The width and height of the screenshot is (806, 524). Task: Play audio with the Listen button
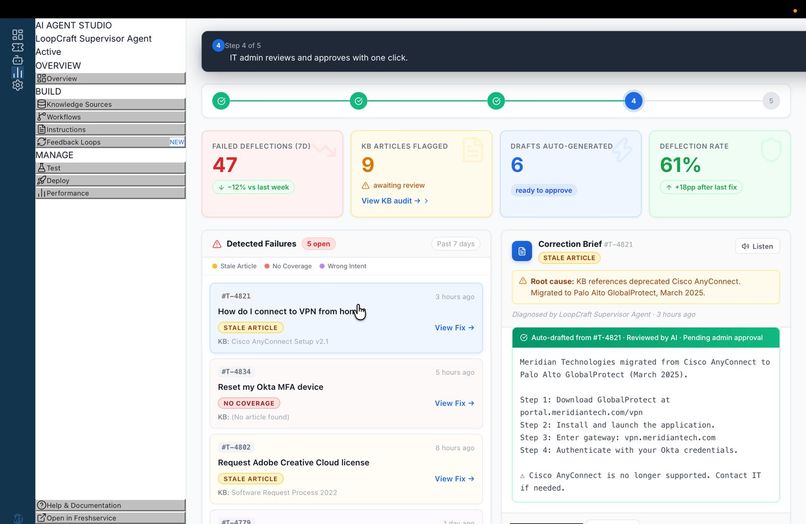point(757,246)
